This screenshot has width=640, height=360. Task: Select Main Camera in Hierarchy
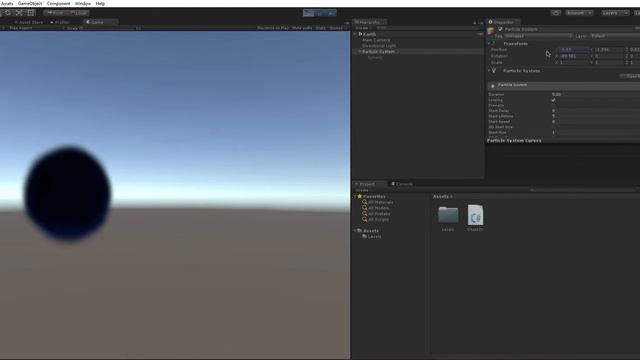pyautogui.click(x=376, y=40)
